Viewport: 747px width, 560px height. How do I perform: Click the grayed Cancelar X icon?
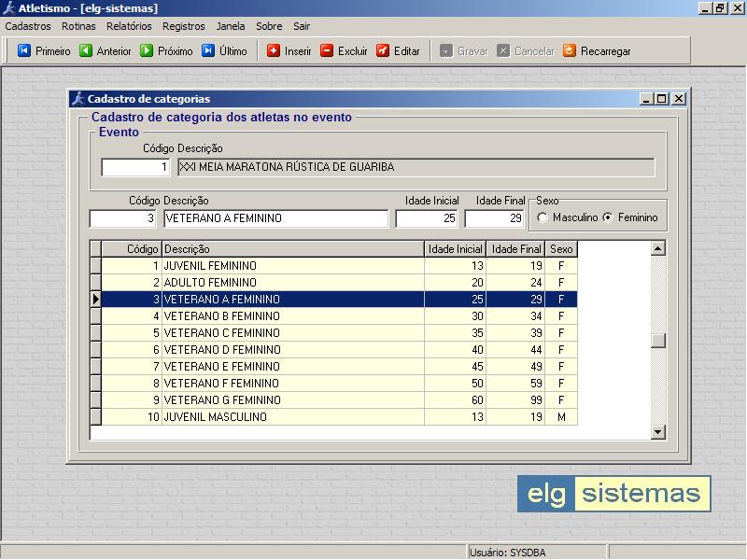tap(503, 50)
